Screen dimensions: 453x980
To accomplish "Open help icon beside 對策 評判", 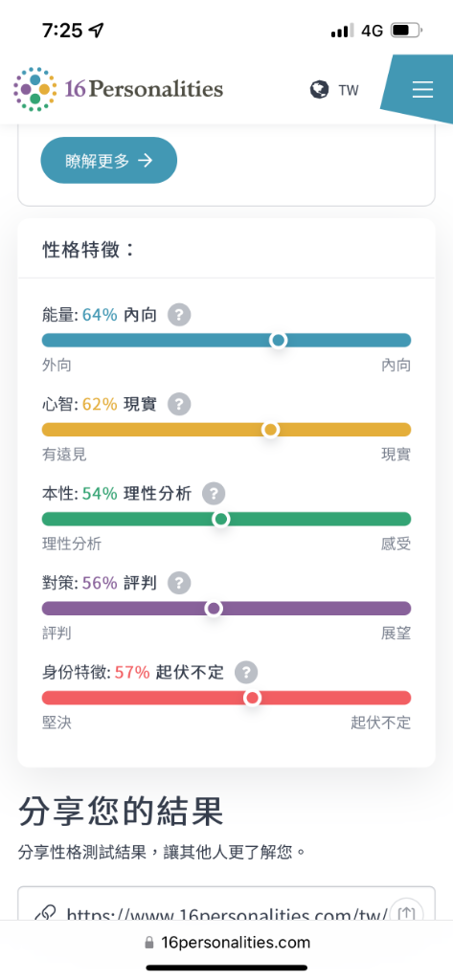I will 179,583.
